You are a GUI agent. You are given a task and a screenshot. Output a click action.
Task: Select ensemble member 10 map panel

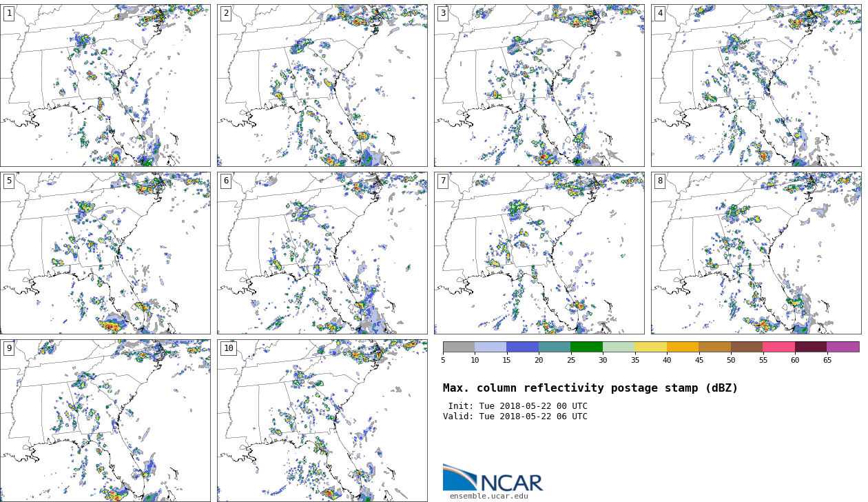click(x=322, y=421)
